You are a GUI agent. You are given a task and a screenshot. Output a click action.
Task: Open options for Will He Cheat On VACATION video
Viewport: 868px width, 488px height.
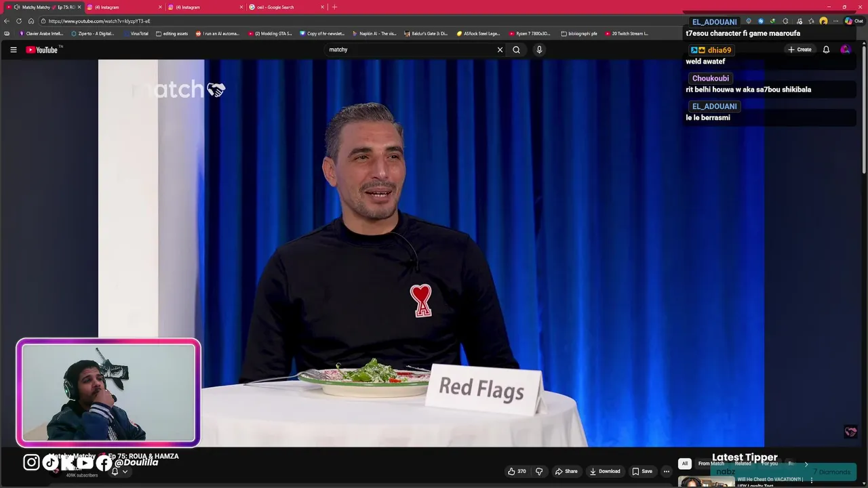coord(811,480)
